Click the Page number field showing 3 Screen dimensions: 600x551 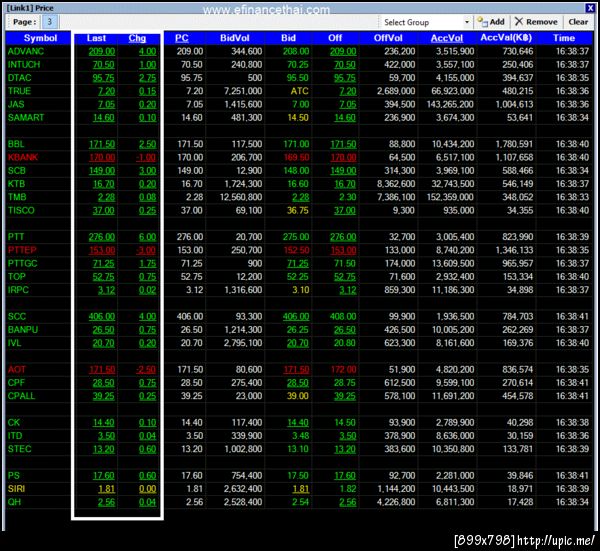coord(50,22)
